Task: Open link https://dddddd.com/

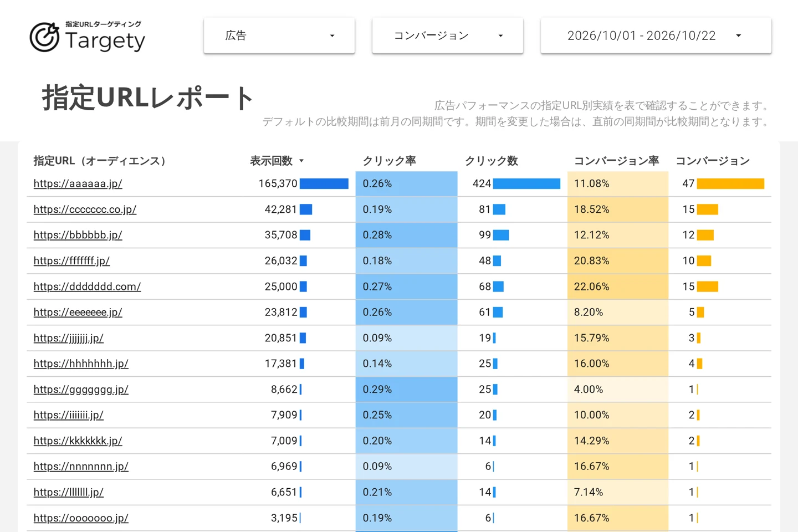Action: point(87,287)
